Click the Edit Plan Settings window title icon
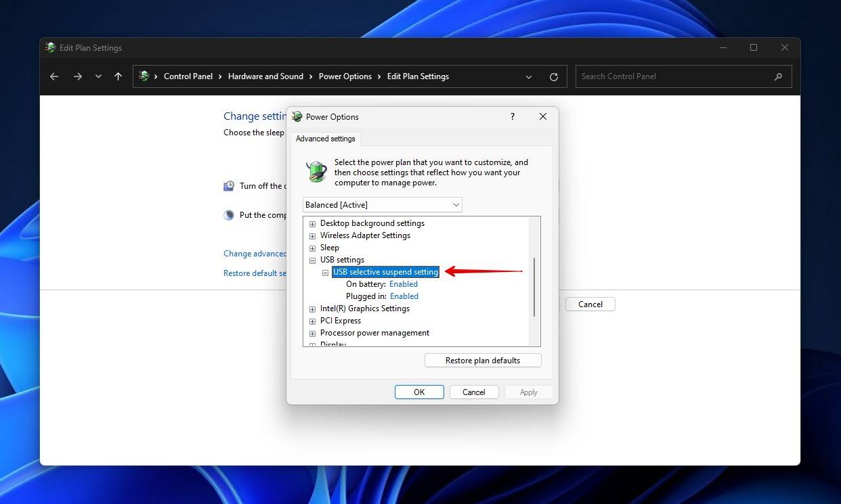Screen dimensions: 841x504 click(50, 48)
